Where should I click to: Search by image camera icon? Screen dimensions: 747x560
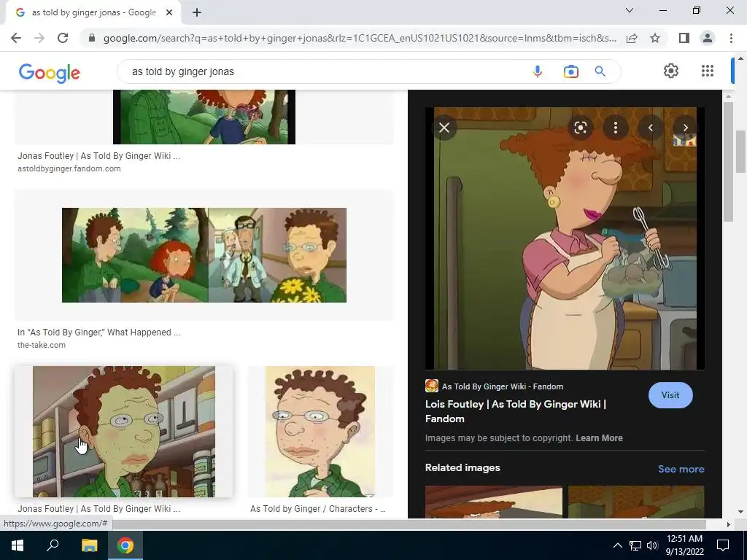[570, 71]
